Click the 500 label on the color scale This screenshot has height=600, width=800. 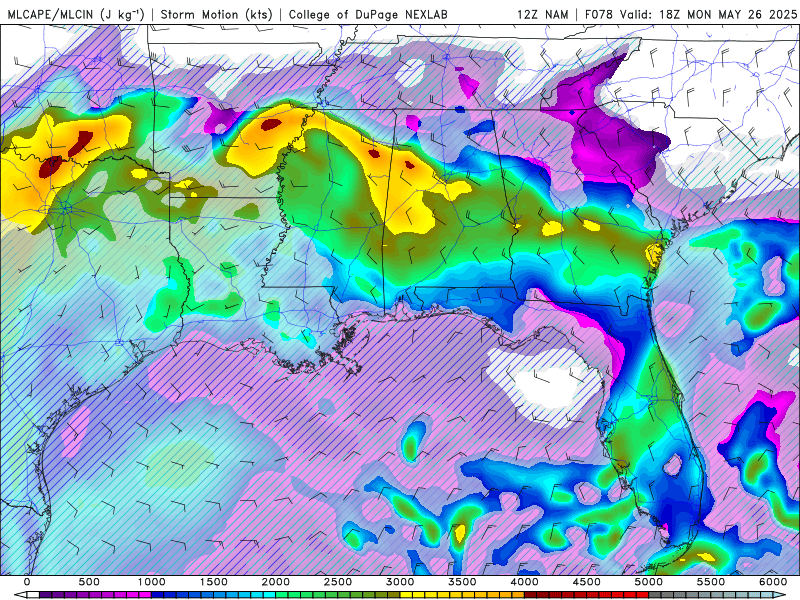tap(89, 582)
